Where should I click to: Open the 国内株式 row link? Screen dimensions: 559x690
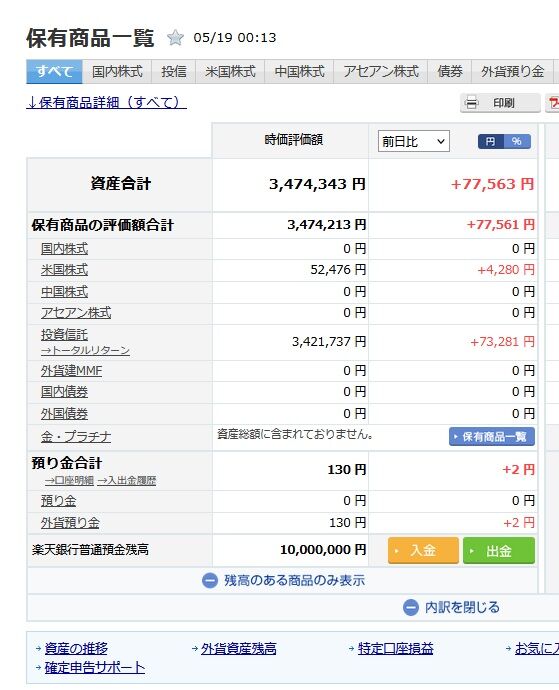64,249
